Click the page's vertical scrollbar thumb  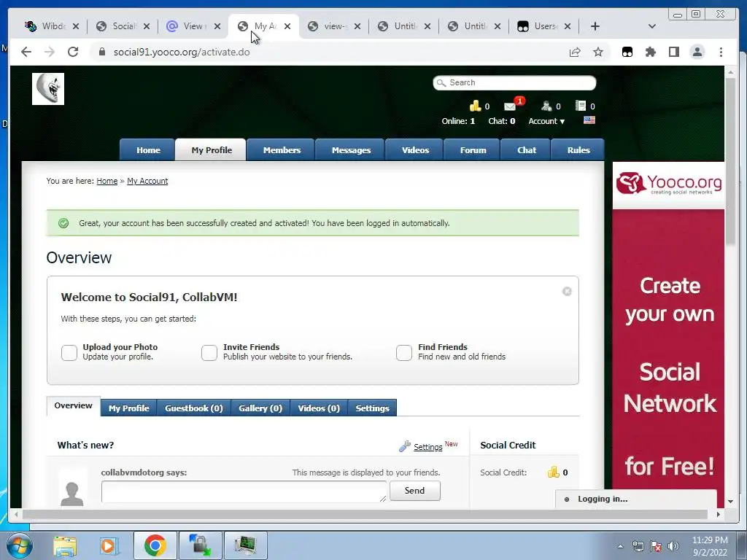730,162
